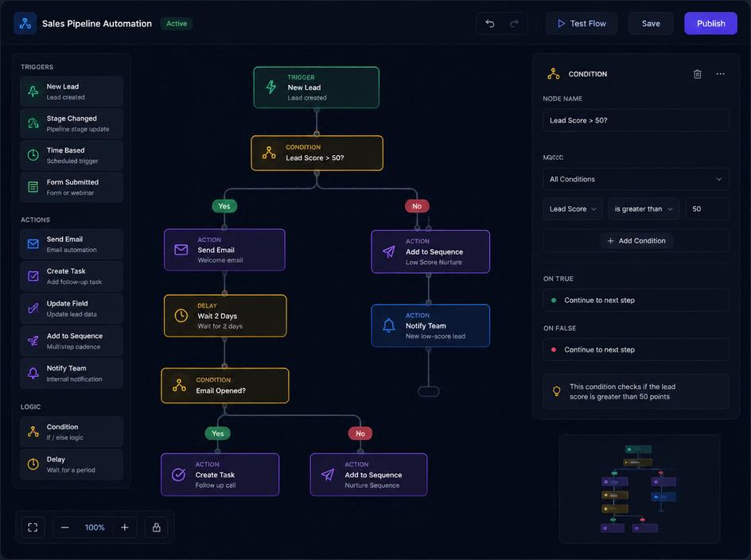Image resolution: width=751 pixels, height=560 pixels.
Task: Click the lightbulb hint icon
Action: click(557, 391)
